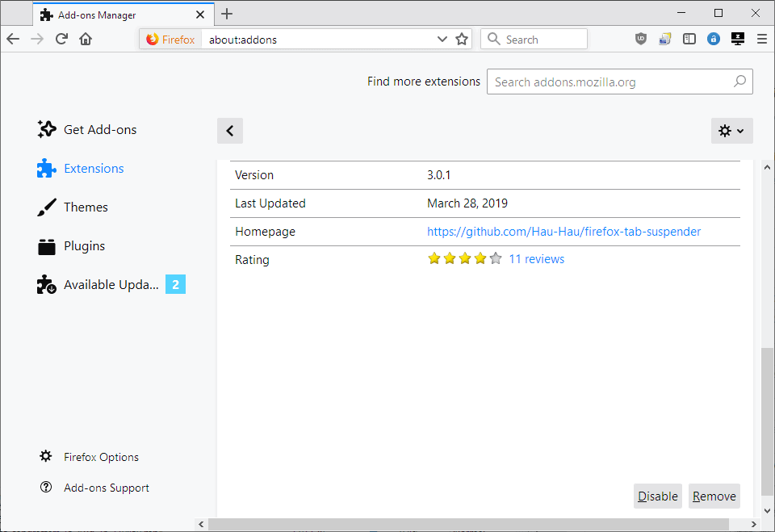Go back with the browser back arrow

[14, 39]
